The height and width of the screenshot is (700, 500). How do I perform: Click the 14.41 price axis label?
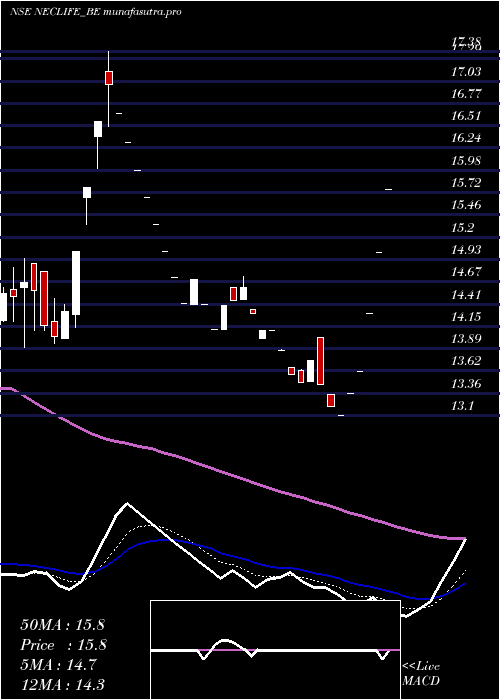click(467, 294)
